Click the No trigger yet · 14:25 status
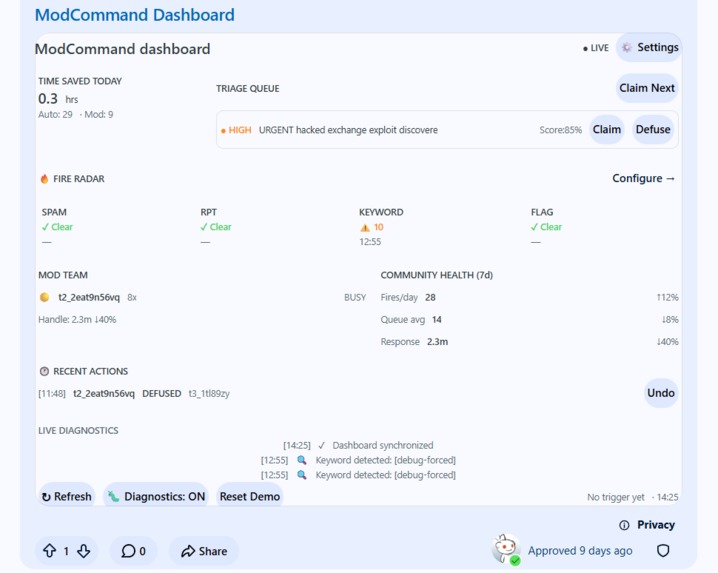 pyautogui.click(x=633, y=497)
